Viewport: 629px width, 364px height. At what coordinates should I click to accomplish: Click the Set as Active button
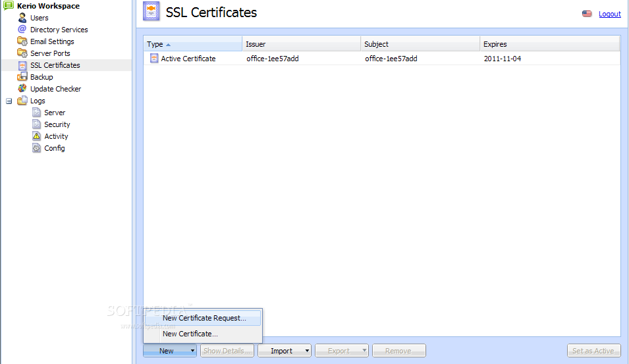pos(593,351)
